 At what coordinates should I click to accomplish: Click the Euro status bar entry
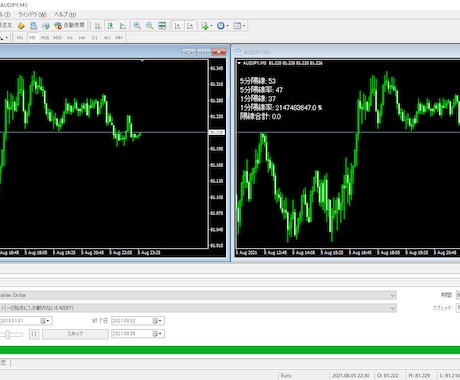point(286,375)
